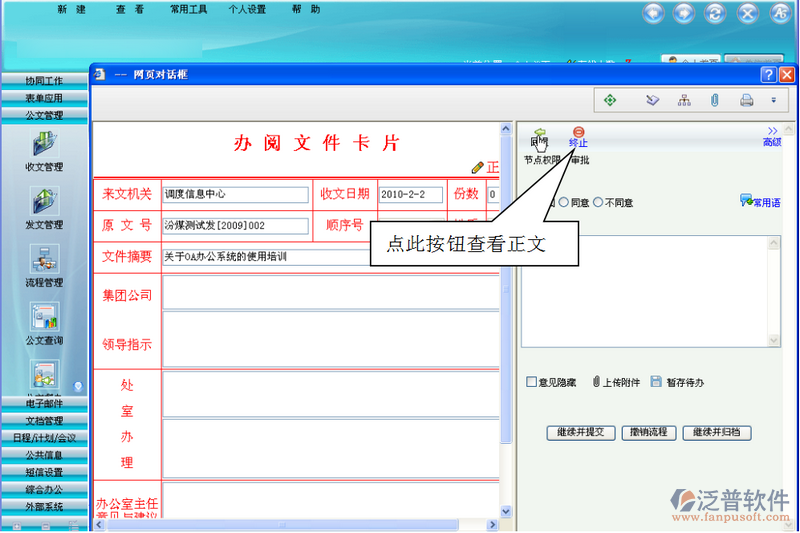Check the 意见隐藏 checkbox
800x533 pixels.
(x=532, y=382)
